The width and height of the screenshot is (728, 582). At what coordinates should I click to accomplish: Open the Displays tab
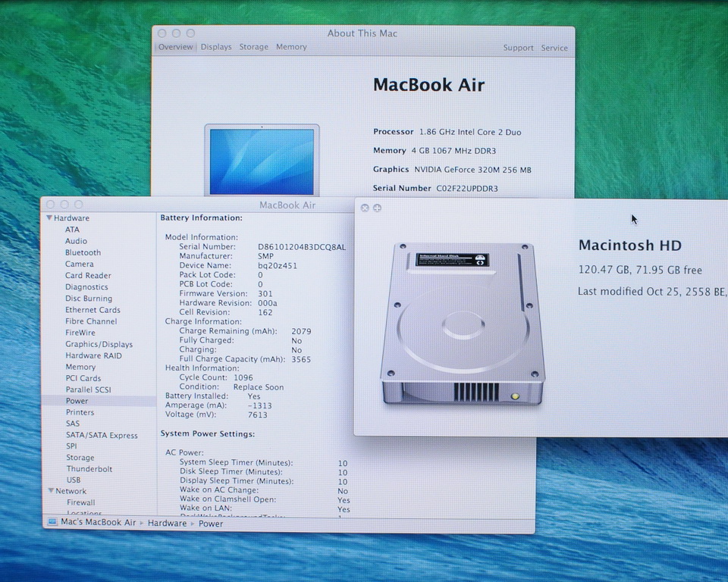coord(216,47)
